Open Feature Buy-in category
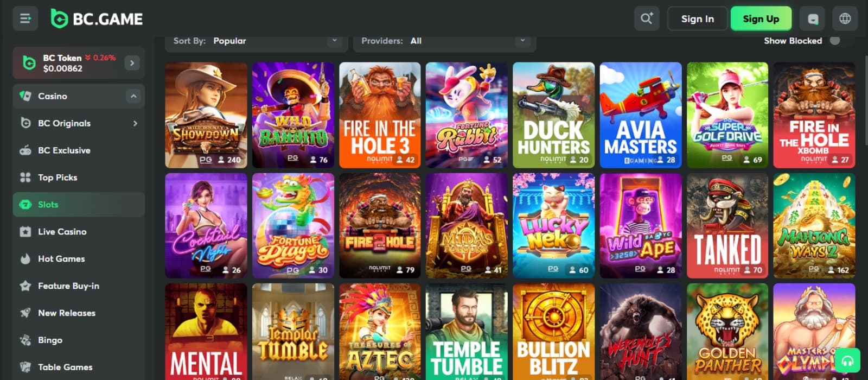 (x=79, y=286)
